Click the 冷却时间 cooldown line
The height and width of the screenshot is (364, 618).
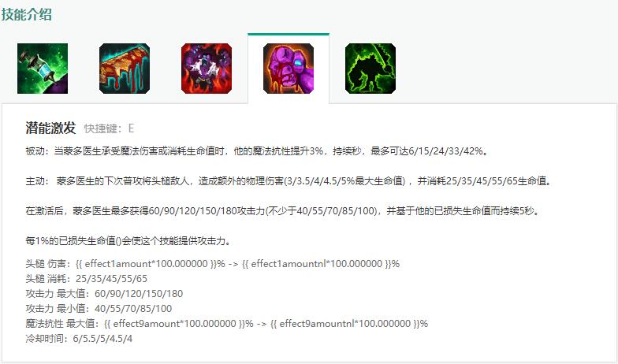tap(79, 339)
